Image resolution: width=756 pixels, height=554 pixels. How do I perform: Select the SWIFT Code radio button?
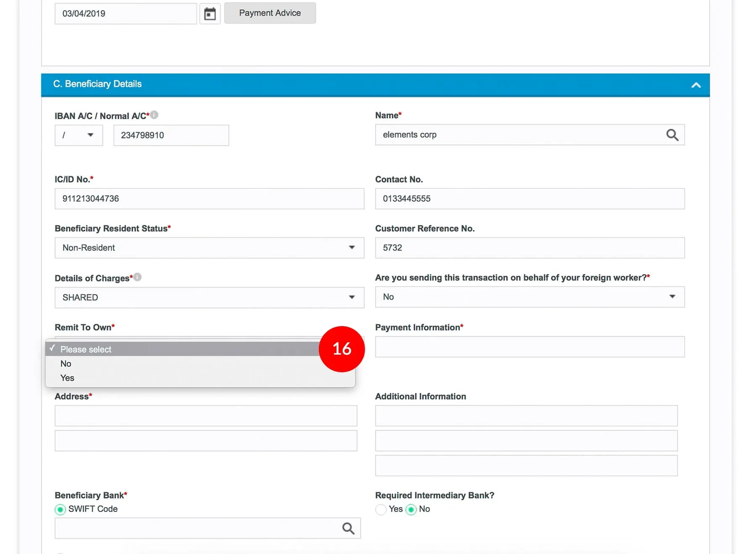click(60, 509)
